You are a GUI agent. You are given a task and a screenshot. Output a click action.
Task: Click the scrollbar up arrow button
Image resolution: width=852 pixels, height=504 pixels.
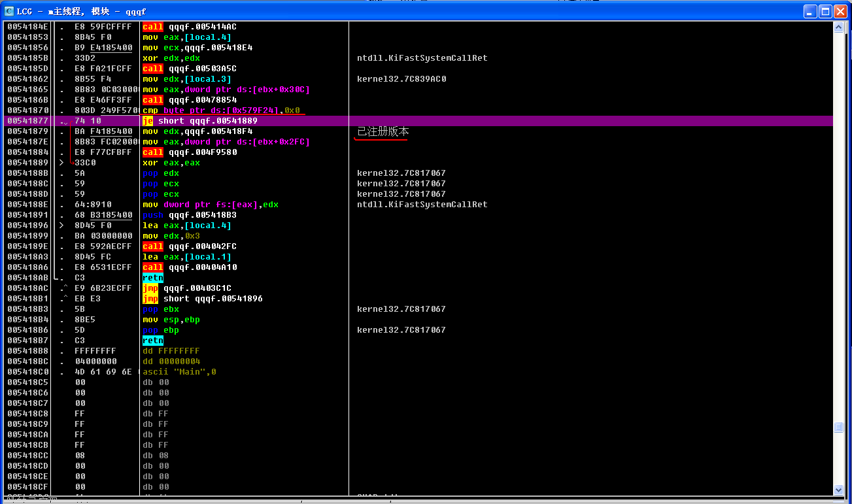[839, 27]
